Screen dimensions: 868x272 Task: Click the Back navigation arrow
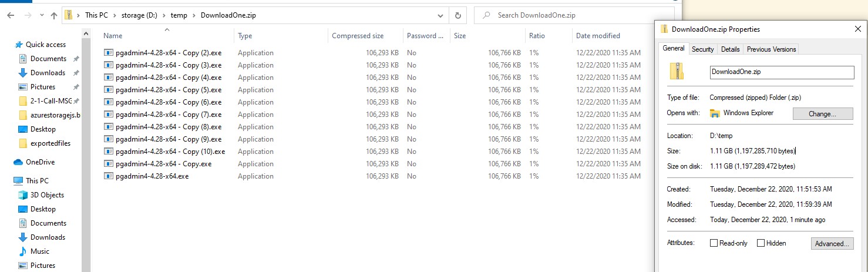pyautogui.click(x=11, y=15)
